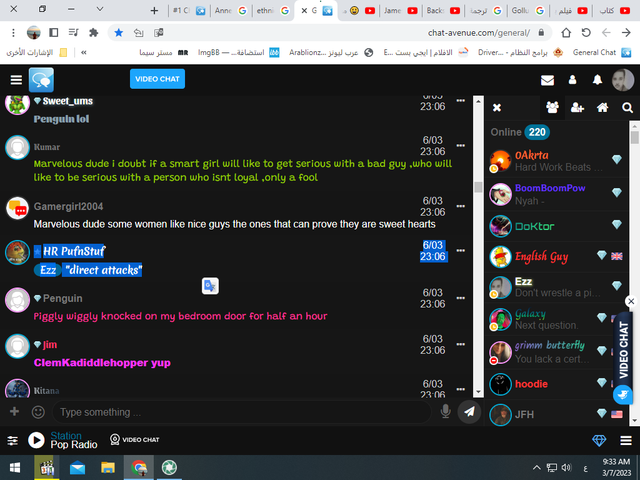The image size is (640, 480).
Task: Close the floating VIDEO CHAT side tab
Action: [x=631, y=301]
